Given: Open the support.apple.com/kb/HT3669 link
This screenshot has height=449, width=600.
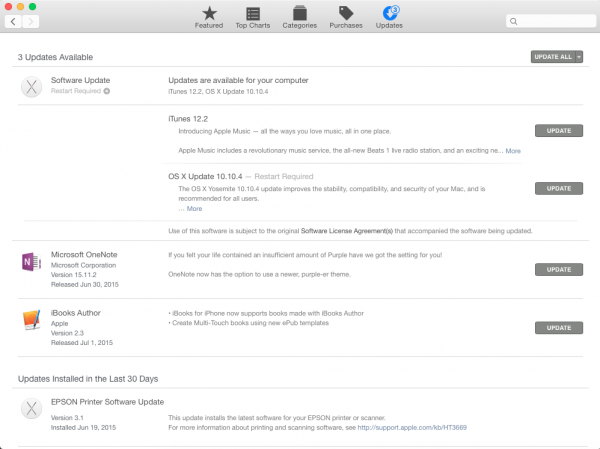Looking at the screenshot, I should [412, 428].
